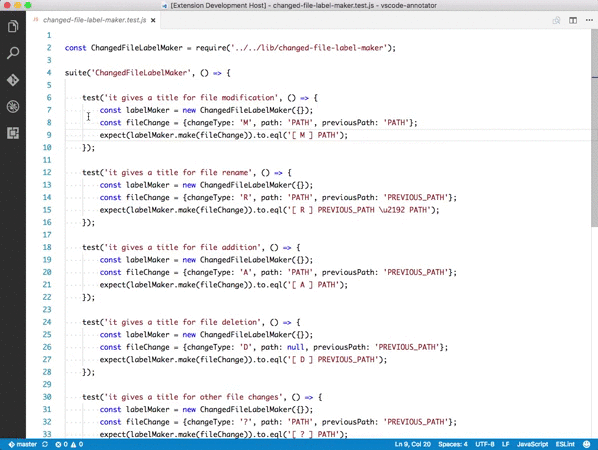Click the 'ChangedFileLabelMaker' suite name string

pos(141,72)
